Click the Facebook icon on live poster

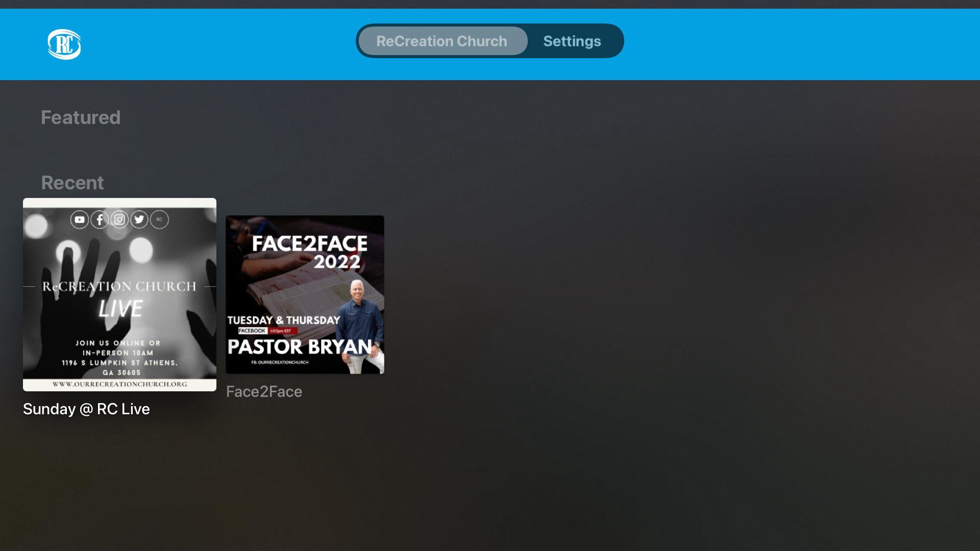point(100,220)
